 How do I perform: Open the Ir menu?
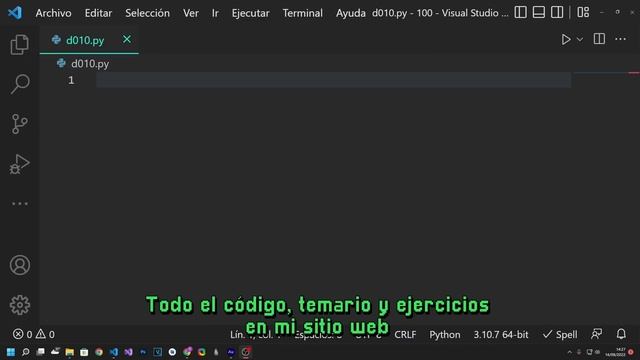click(x=215, y=13)
